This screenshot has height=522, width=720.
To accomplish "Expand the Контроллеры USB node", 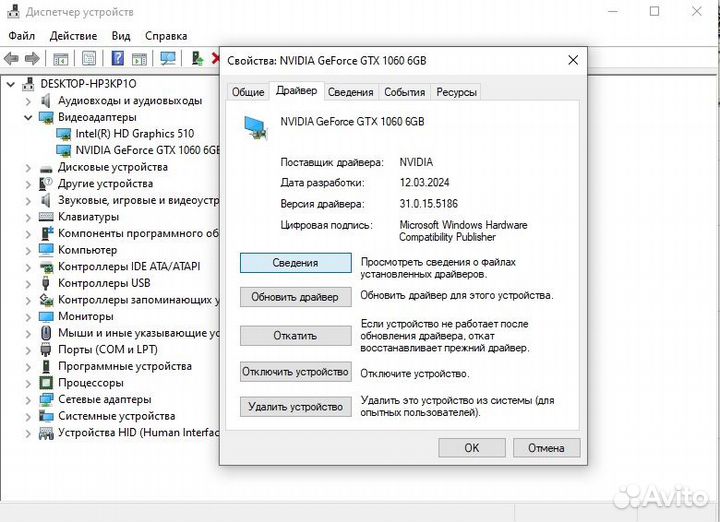I will point(27,283).
